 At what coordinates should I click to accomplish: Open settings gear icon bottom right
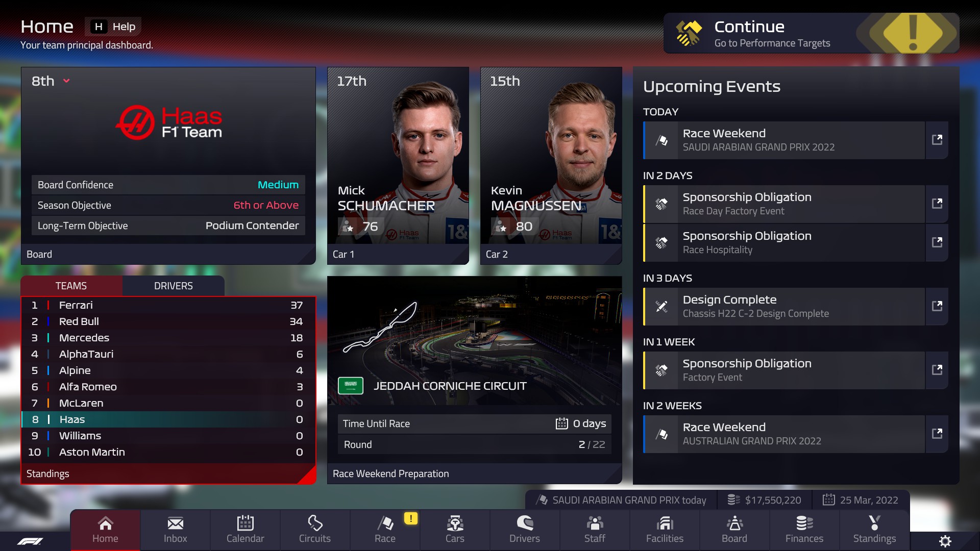(945, 541)
